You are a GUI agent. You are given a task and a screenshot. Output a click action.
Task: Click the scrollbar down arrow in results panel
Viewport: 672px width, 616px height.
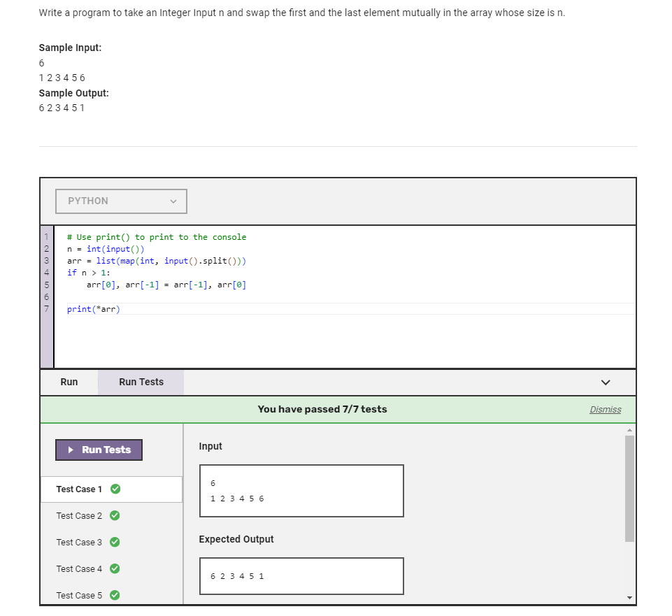coord(629,598)
